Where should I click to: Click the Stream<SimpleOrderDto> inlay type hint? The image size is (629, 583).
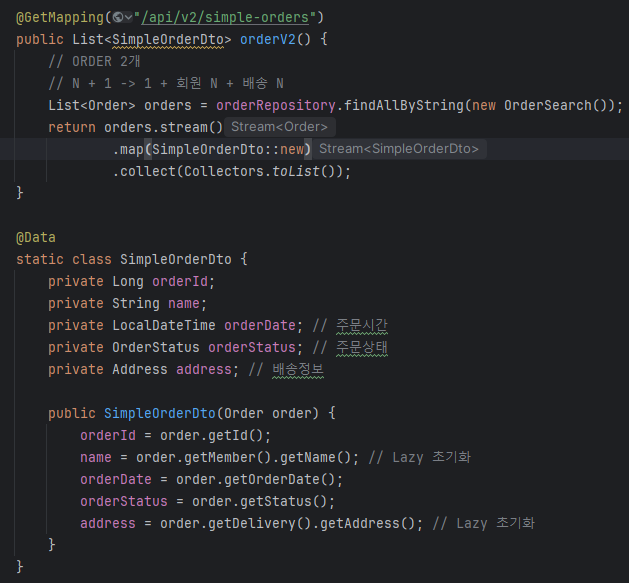pos(399,149)
